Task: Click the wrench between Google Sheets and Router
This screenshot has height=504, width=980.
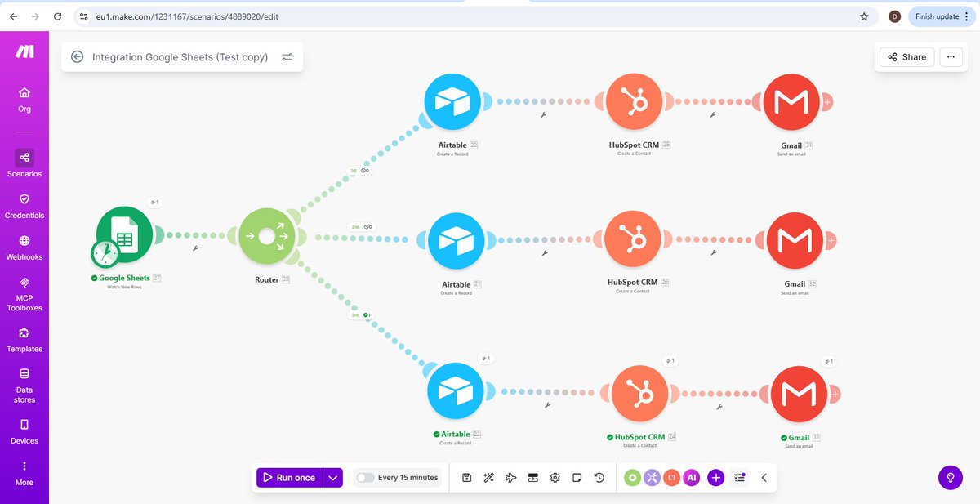Action: (195, 249)
